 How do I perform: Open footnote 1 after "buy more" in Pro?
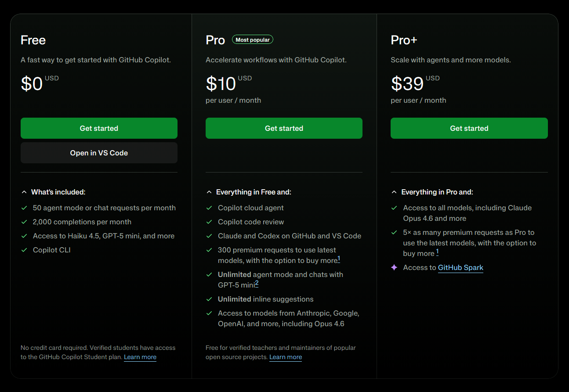click(x=339, y=259)
